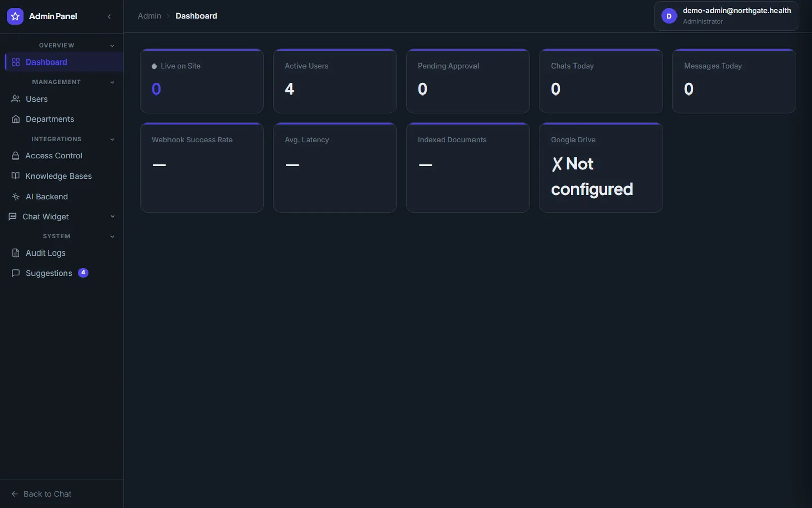Open AI Backend settings label

(47, 196)
